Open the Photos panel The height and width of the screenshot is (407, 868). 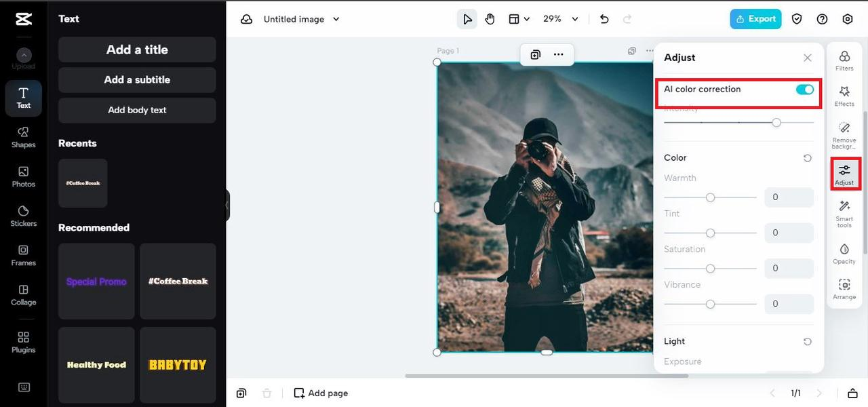point(24,176)
